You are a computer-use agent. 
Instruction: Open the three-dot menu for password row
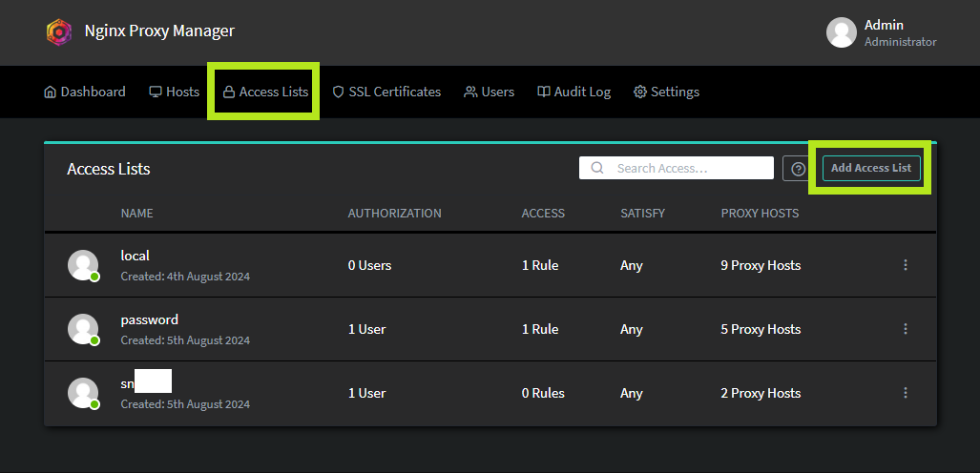click(x=905, y=329)
